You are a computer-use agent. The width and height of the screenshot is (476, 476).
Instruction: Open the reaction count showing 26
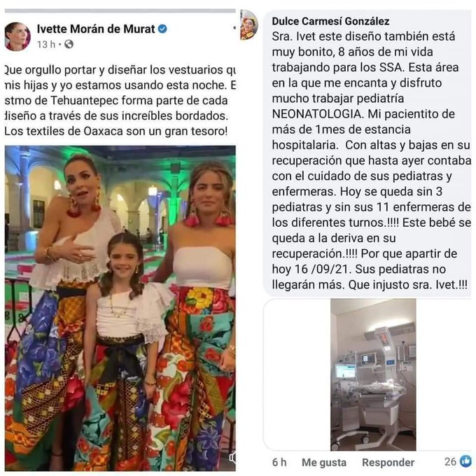(x=450, y=461)
